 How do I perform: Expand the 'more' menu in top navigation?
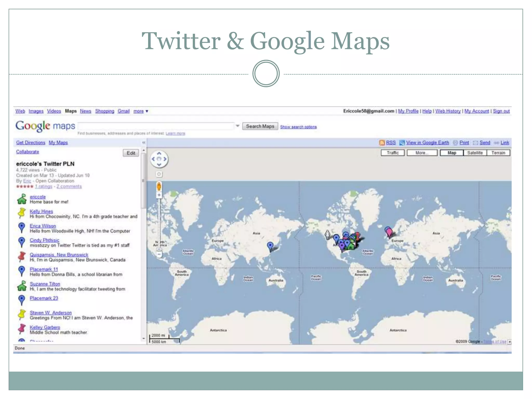(x=141, y=111)
